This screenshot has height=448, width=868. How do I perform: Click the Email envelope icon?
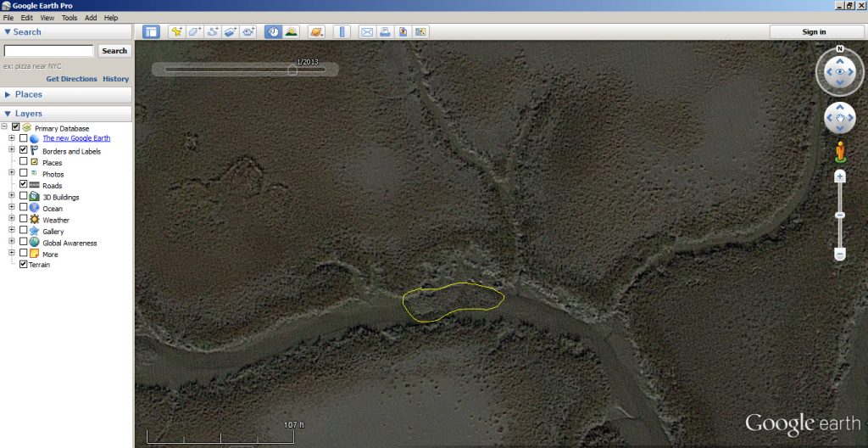point(367,31)
